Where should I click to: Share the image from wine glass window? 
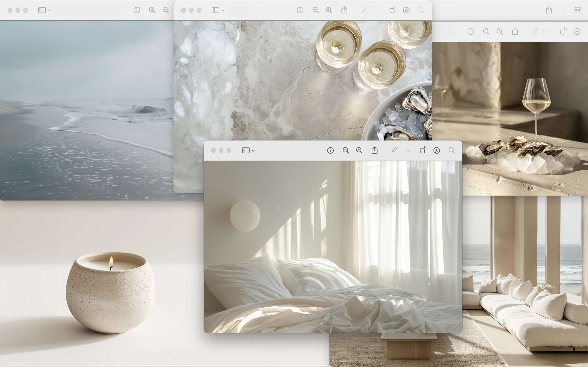pyautogui.click(x=515, y=31)
